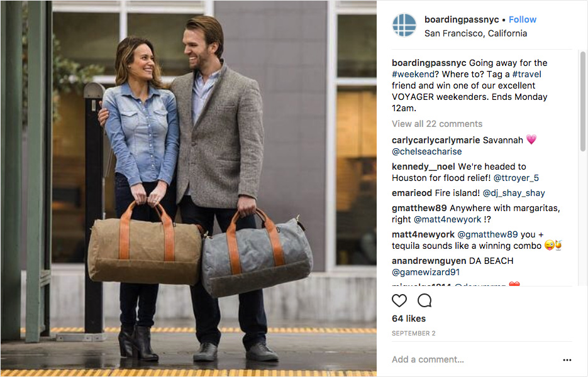The width and height of the screenshot is (588, 377).
Task: Open boardingpassnyc profile picture avatar
Action: pyautogui.click(x=404, y=25)
